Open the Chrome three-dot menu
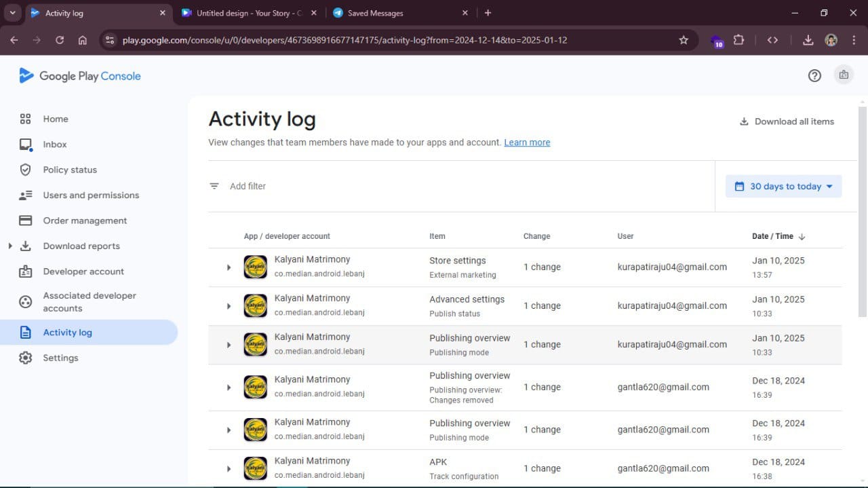The width and height of the screenshot is (868, 488). pos(854,40)
